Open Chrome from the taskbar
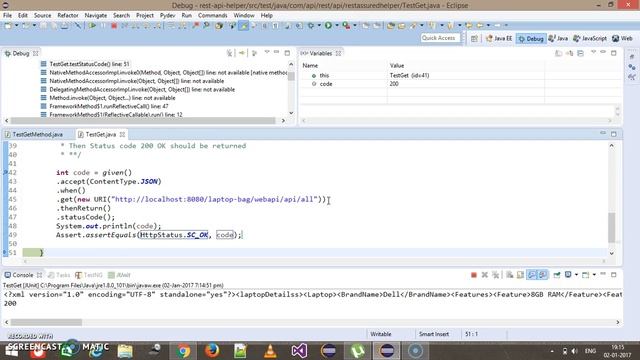 click(183, 351)
